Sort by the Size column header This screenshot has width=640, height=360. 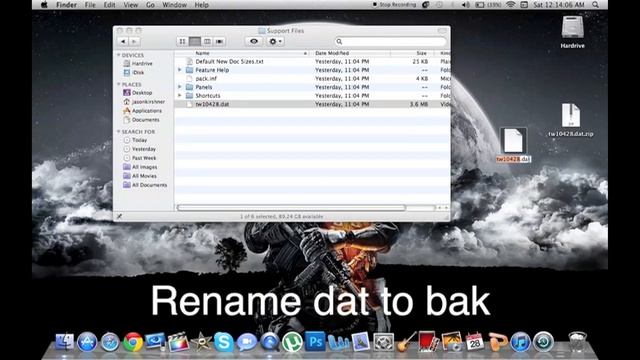pyautogui.click(x=412, y=53)
